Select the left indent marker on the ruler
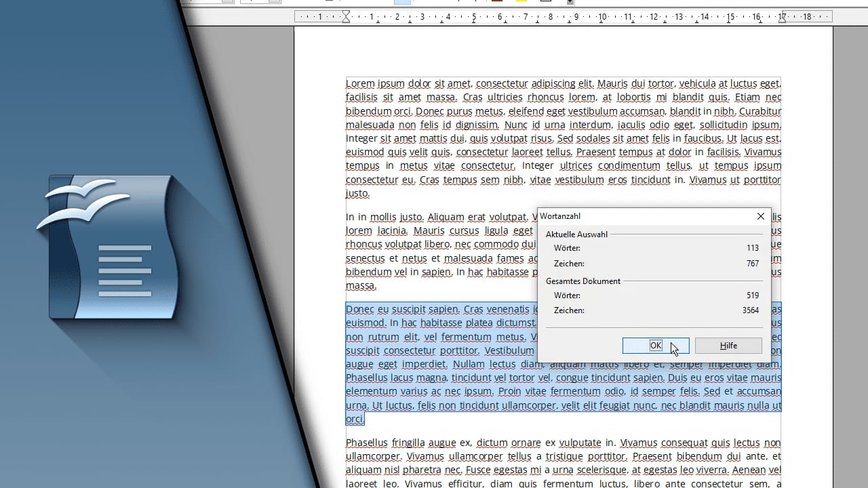The width and height of the screenshot is (868, 488). [346, 16]
